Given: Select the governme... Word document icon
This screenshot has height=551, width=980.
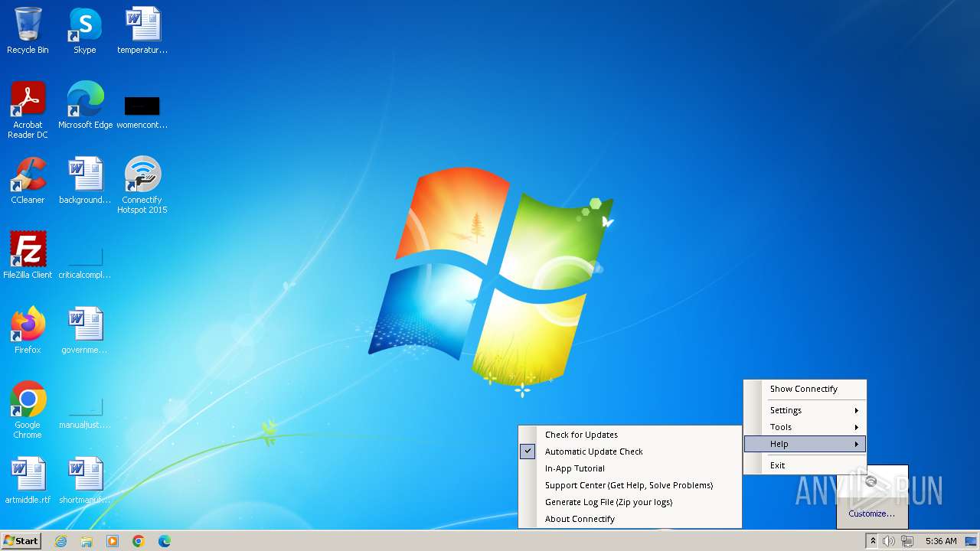Looking at the screenshot, I should pyautogui.click(x=85, y=331).
